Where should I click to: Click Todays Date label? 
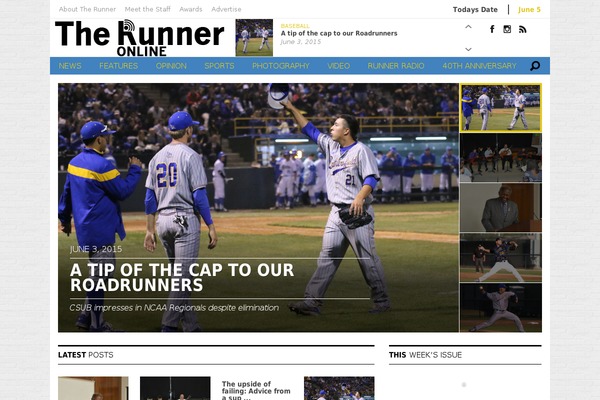pos(475,10)
